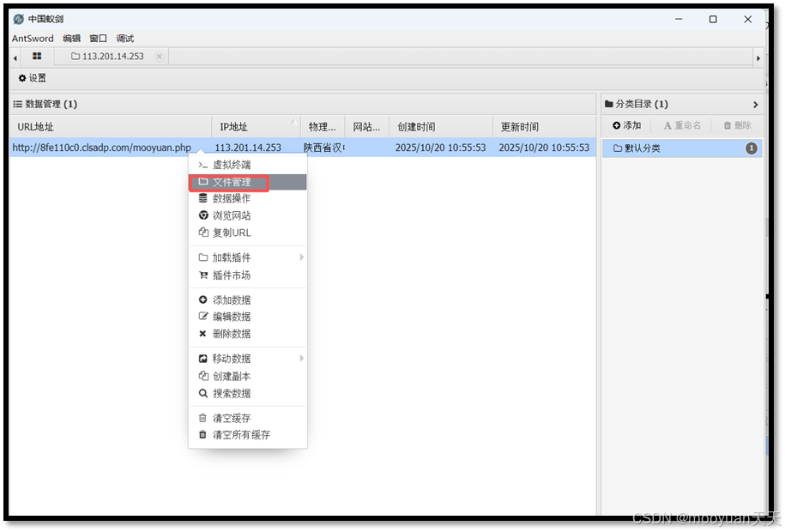Image resolution: width=785 pixels, height=532 pixels.
Task: Select the 默认分类 category row
Action: pos(682,148)
